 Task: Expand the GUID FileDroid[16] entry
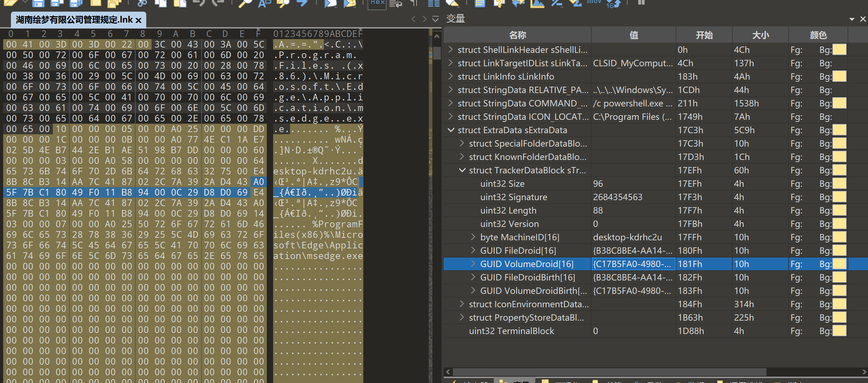pyautogui.click(x=473, y=251)
